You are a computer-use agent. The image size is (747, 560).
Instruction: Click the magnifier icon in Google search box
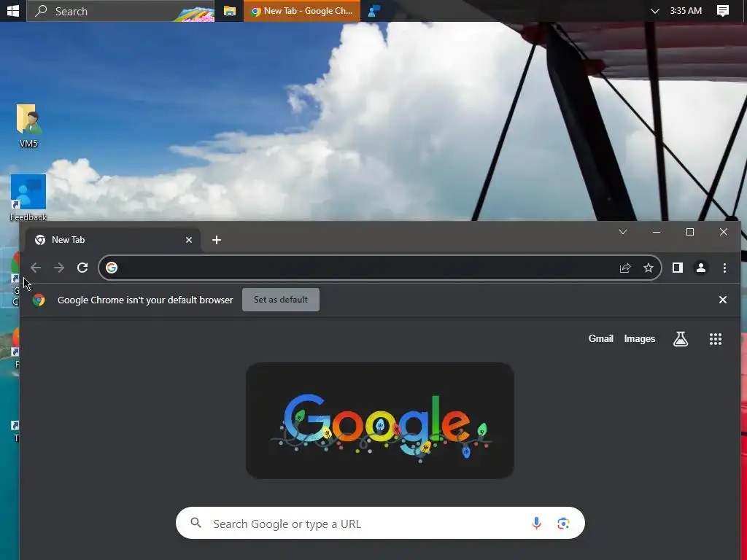click(196, 523)
